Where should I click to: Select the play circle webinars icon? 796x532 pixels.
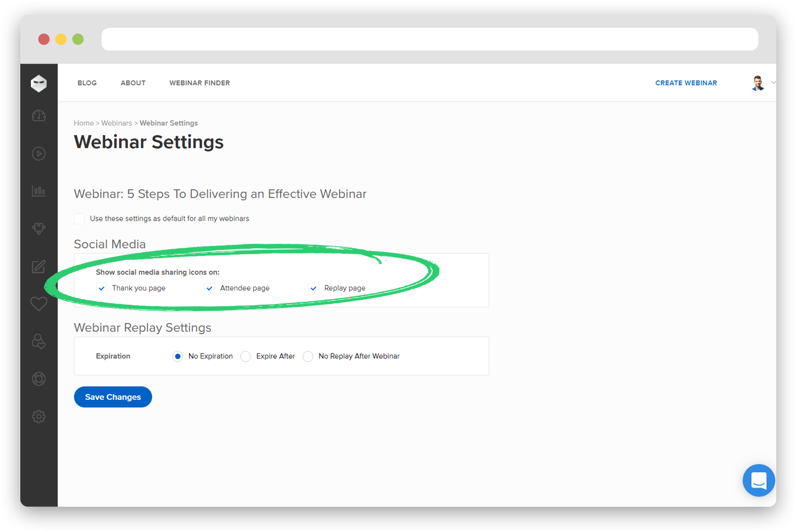[38, 154]
